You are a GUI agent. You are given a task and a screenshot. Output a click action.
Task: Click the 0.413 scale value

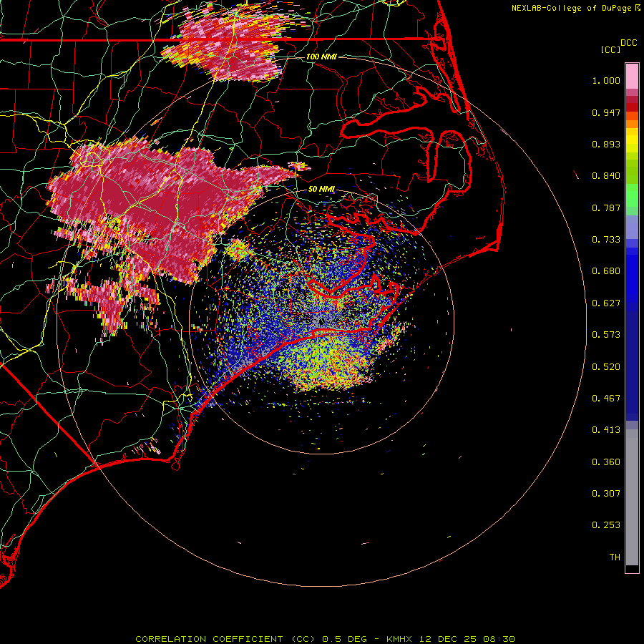606,430
